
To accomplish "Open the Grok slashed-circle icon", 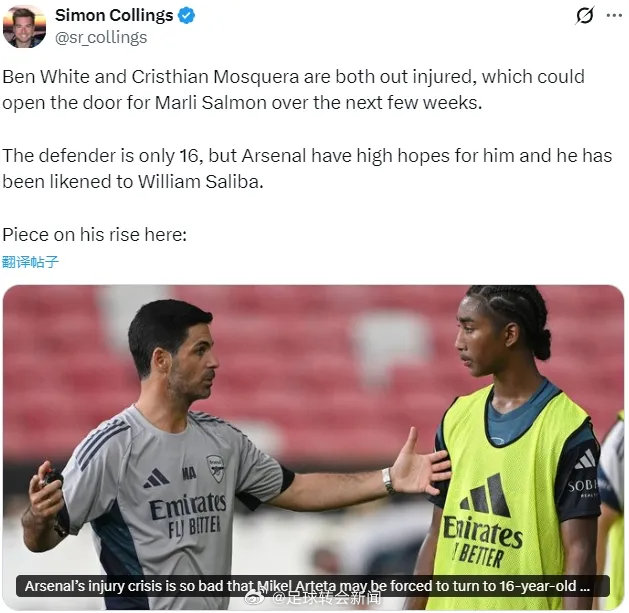I will coord(584,16).
